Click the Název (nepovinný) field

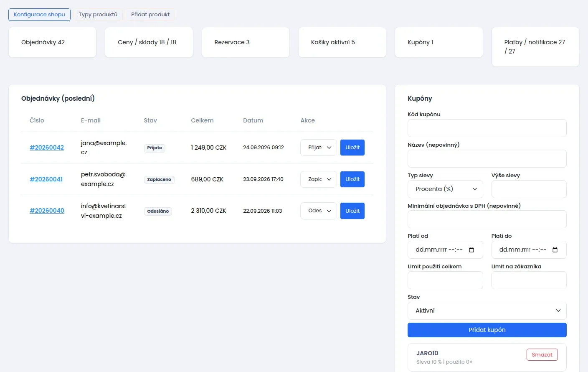[487, 159]
